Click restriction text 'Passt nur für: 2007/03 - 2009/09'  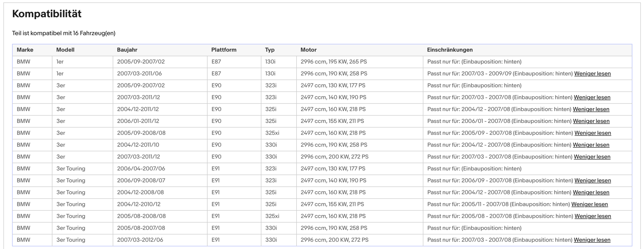coord(469,74)
